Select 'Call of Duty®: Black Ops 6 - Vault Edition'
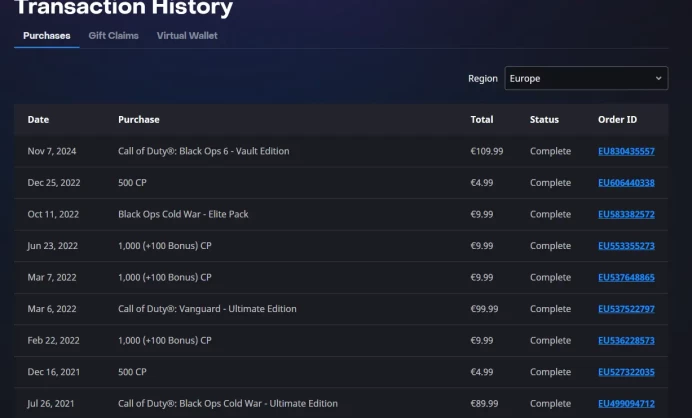The image size is (692, 418). pos(203,151)
